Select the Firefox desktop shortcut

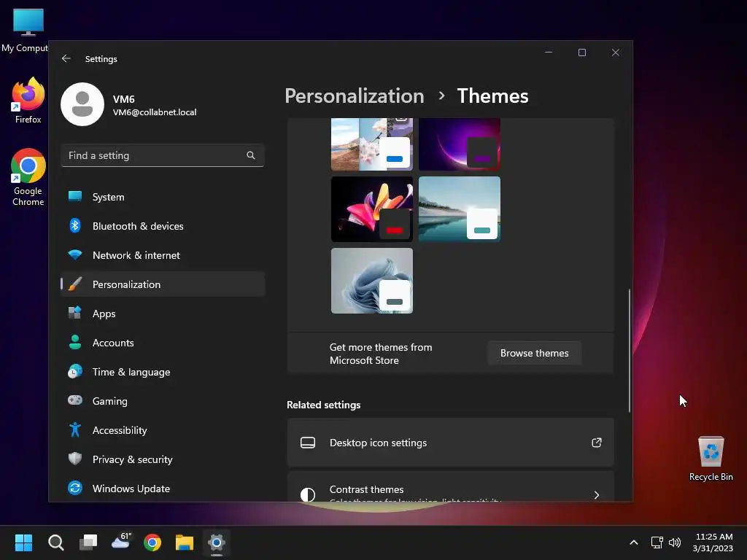(28, 101)
